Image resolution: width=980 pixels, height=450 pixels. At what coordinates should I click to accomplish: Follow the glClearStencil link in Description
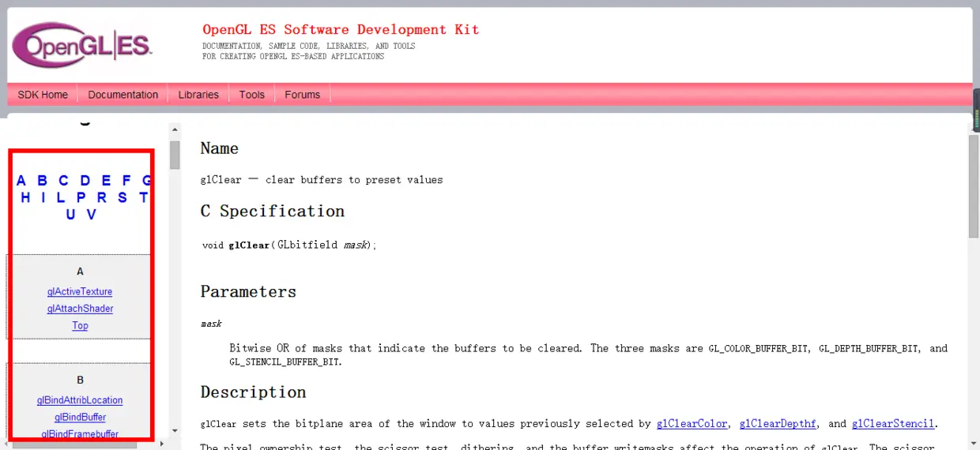click(893, 424)
